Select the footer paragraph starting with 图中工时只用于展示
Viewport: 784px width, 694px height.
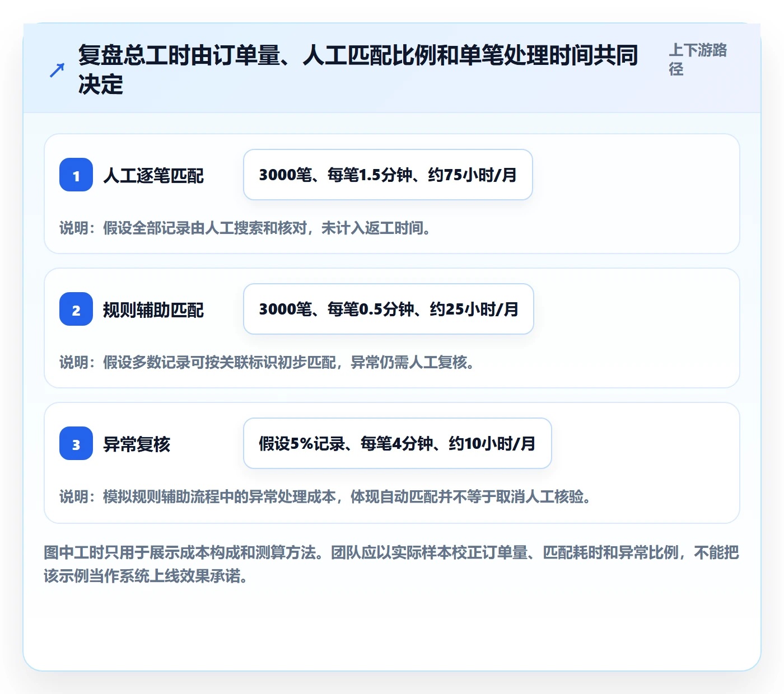point(391,564)
